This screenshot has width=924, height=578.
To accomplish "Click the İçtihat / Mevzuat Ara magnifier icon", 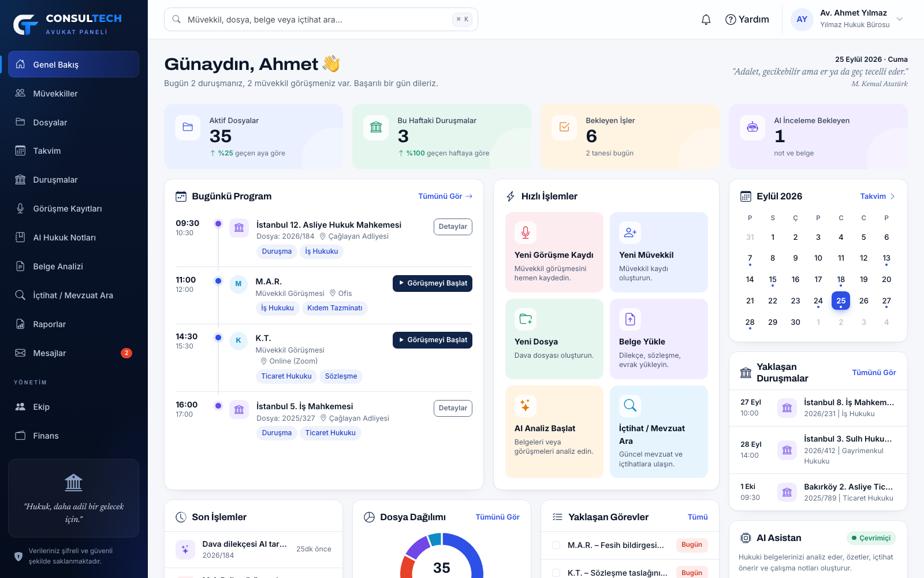I will coord(630,406).
